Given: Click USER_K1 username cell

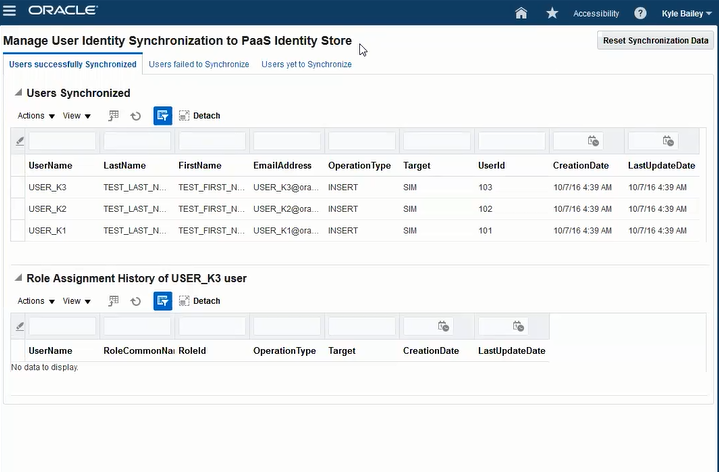Looking at the screenshot, I should [47, 230].
